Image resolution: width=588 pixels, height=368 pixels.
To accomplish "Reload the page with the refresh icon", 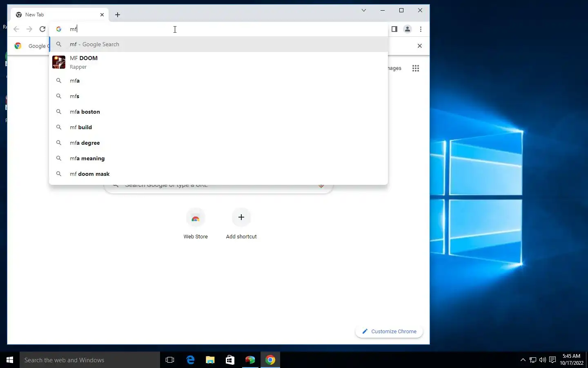I will pos(42,29).
